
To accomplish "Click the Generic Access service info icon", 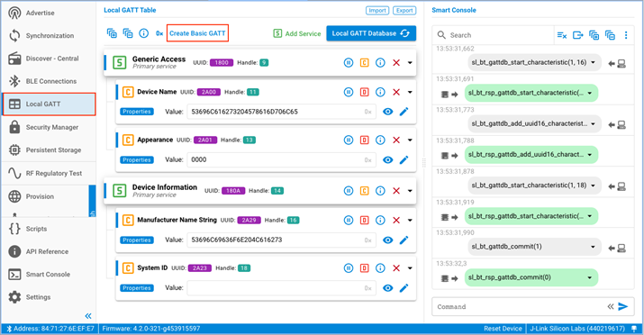I will point(380,63).
